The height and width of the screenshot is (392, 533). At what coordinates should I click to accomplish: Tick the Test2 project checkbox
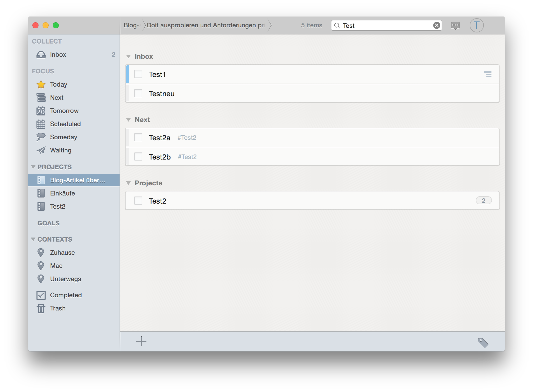(138, 201)
